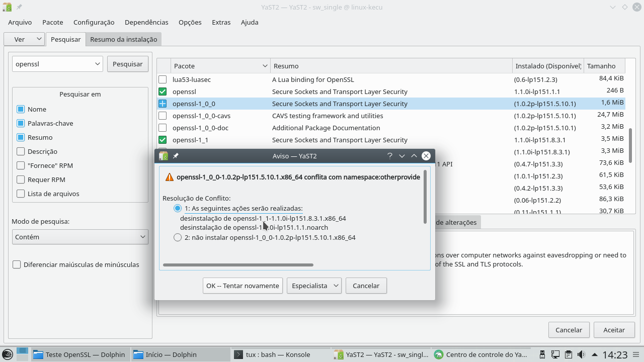Uncheck the Resumo search option

point(21,137)
